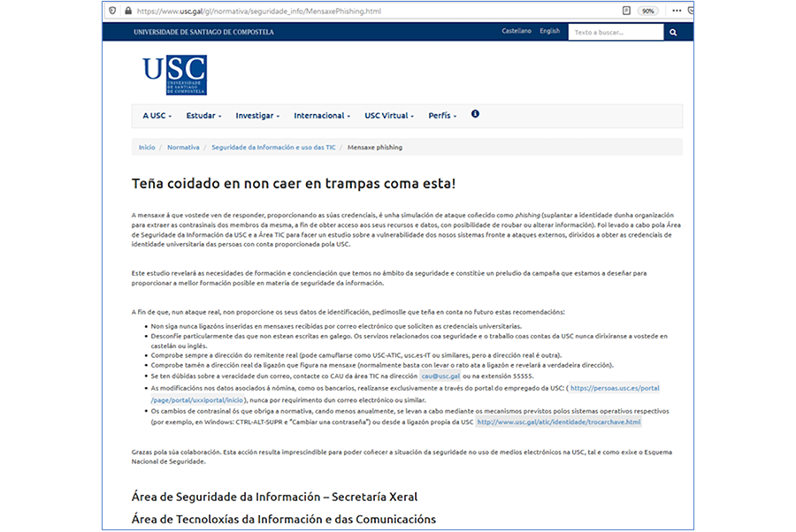The image size is (796, 532).
Task: Open the Perfís menu
Action: pos(442,115)
